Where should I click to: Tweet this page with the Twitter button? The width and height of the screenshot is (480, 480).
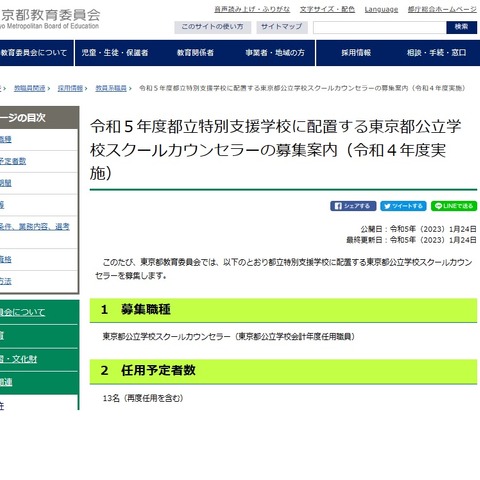pos(403,206)
